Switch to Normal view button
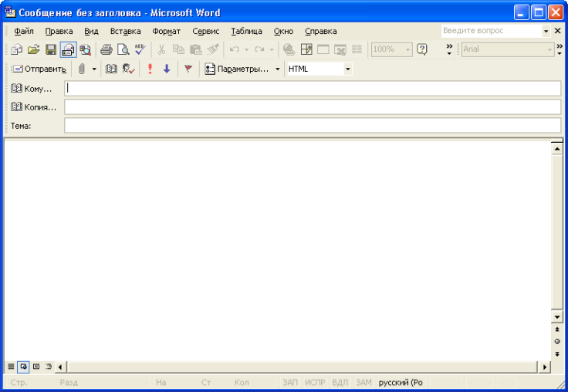This screenshot has height=392, width=568. coord(12,367)
